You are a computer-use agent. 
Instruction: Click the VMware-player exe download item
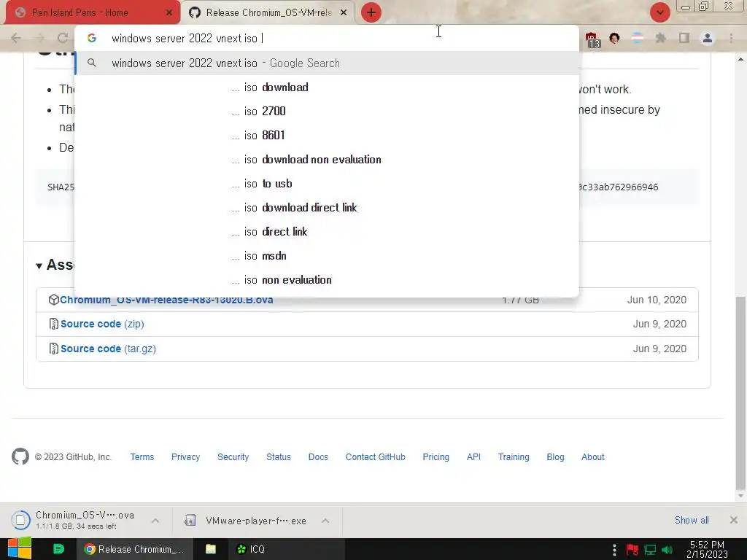coord(247,521)
